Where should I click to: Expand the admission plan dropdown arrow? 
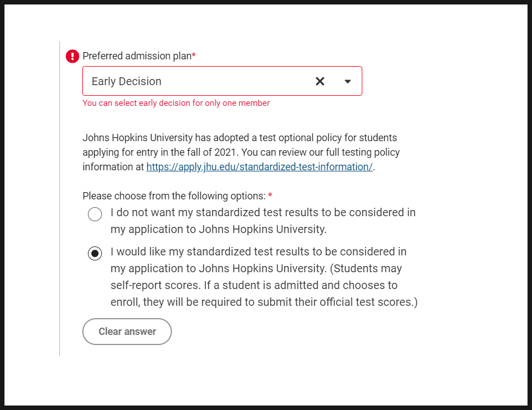click(x=347, y=81)
